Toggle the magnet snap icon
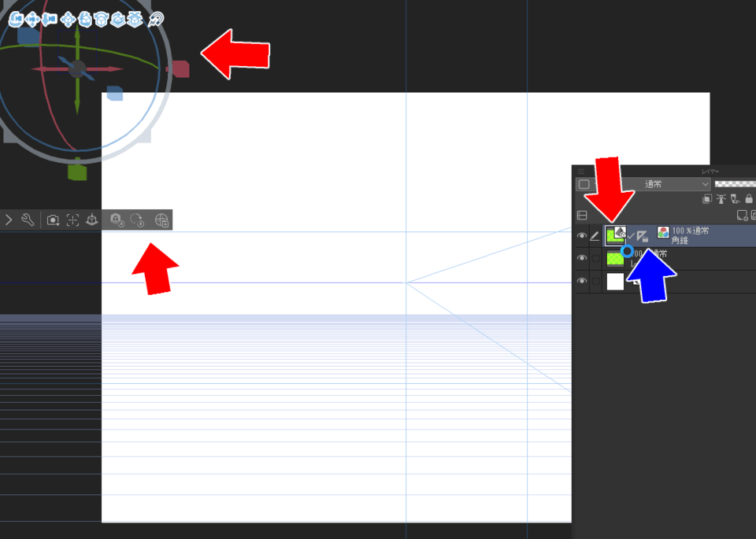 click(156, 19)
